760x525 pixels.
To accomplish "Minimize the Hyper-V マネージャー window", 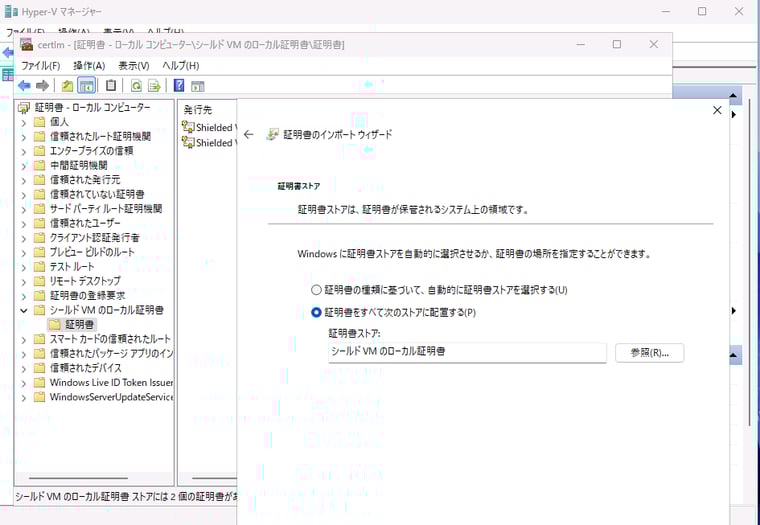I will tap(665, 11).
